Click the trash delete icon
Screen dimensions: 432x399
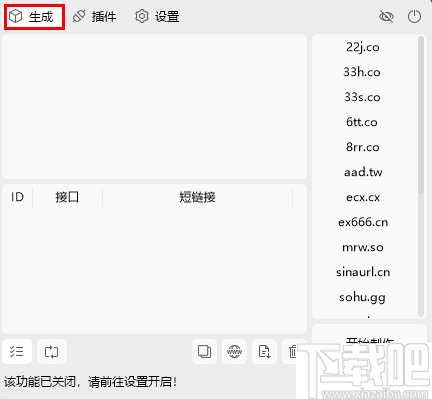click(292, 351)
